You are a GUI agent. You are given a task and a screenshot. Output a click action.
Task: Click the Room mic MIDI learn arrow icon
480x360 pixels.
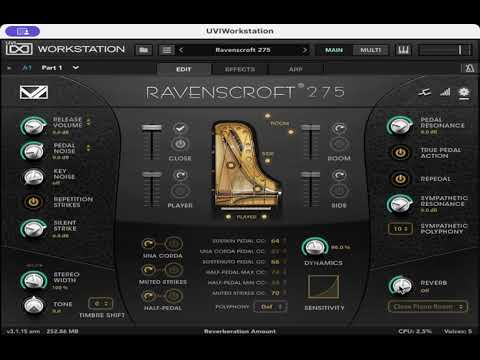click(339, 128)
